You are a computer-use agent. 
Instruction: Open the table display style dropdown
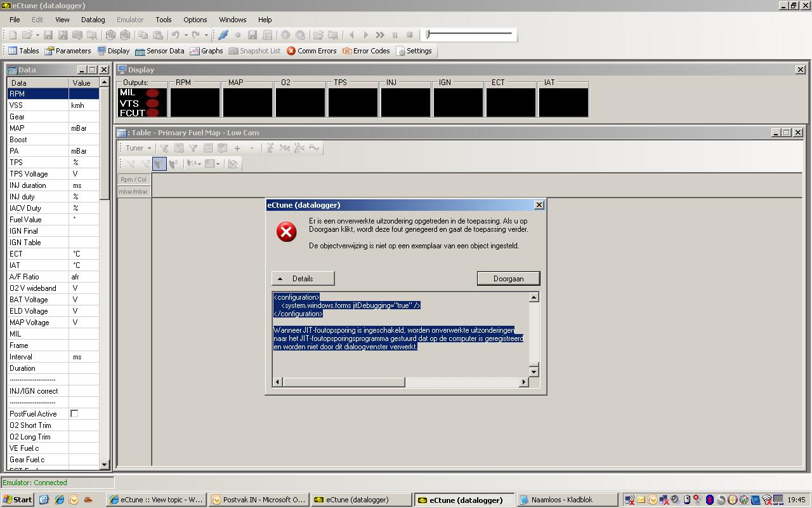tap(213, 164)
